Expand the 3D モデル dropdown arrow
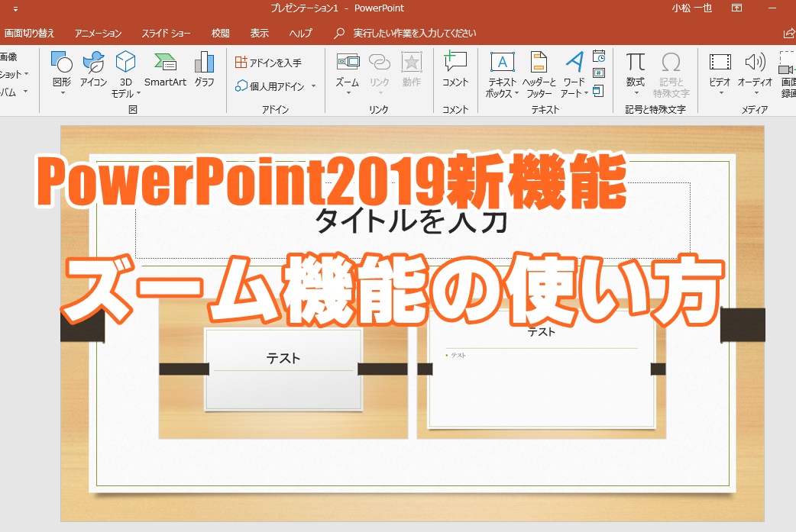Screen dimensions: 796x532 tap(138, 94)
